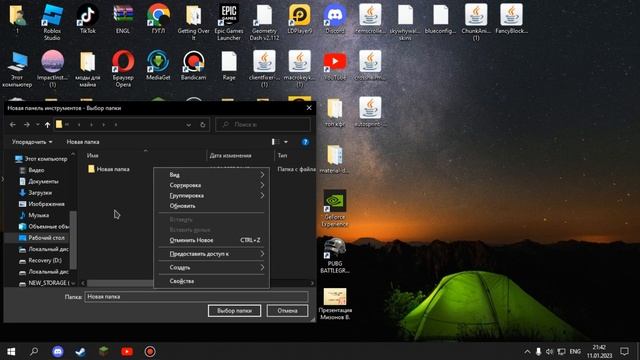Launch LDPlayer9 desktop shortcut
The width and height of the screenshot is (640, 360).
pyautogui.click(x=300, y=19)
